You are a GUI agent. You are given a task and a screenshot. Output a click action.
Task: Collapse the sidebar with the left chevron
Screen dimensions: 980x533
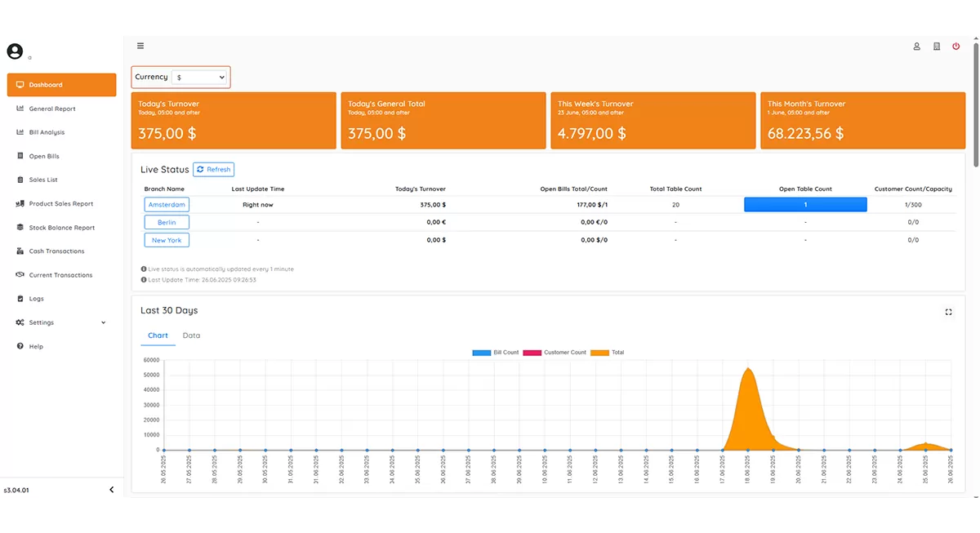tap(112, 490)
